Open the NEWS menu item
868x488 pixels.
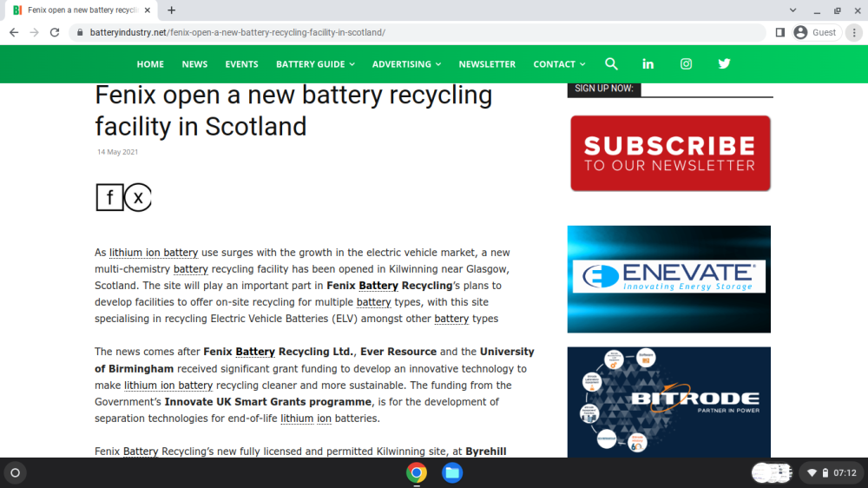pos(194,64)
